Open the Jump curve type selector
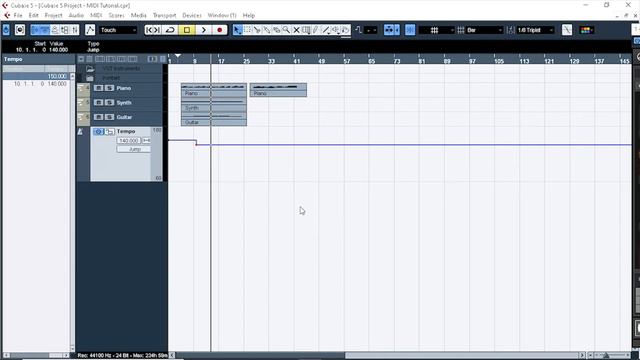Screen dimensions: 640x360 [133, 149]
